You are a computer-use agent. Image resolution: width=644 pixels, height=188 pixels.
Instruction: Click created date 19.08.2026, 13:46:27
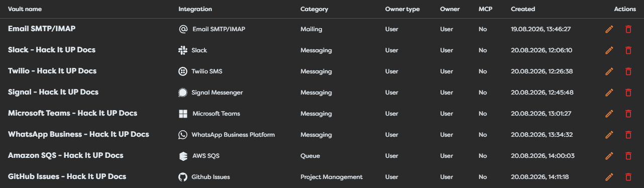541,29
